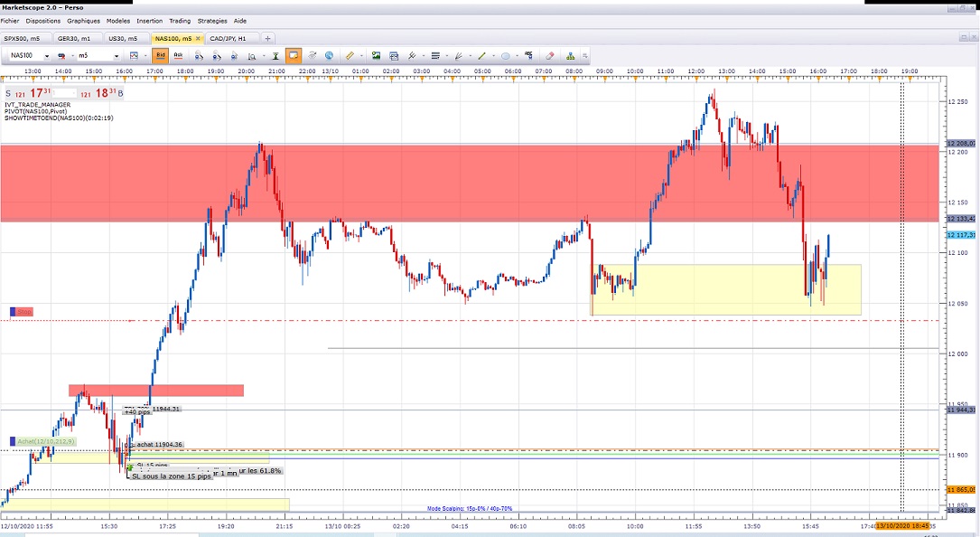Screen dimensions: 980x537
Task: Click the window icon after the snapshot icon
Action: [x=394, y=56]
